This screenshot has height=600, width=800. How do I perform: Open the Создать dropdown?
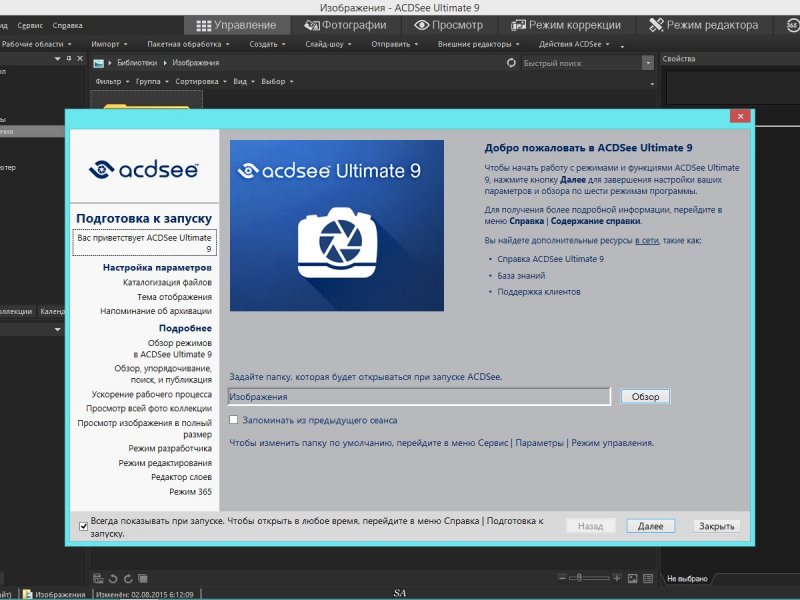267,44
